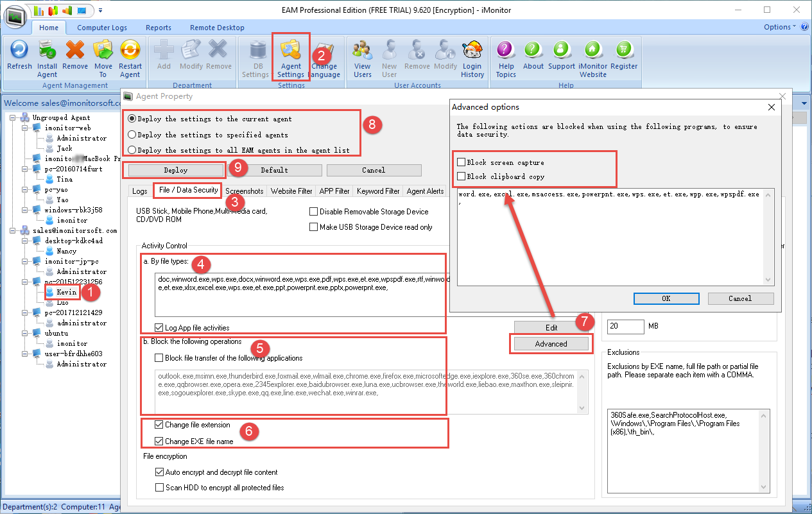
Task: Click the Default button in Agent Property
Action: tap(275, 170)
